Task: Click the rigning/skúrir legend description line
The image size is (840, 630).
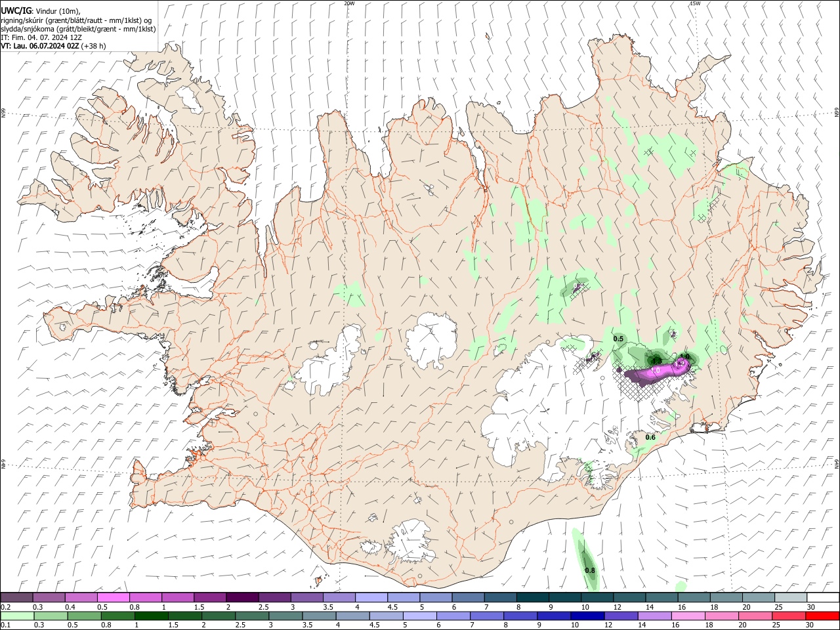Action: click(x=76, y=20)
